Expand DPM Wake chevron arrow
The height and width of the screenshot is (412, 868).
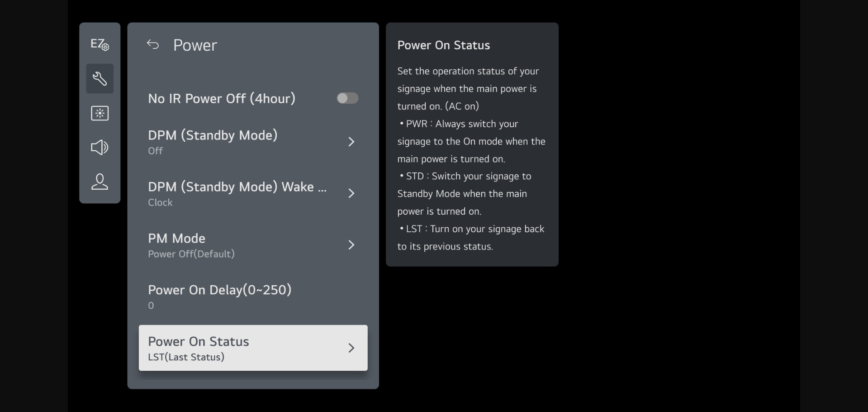351,193
